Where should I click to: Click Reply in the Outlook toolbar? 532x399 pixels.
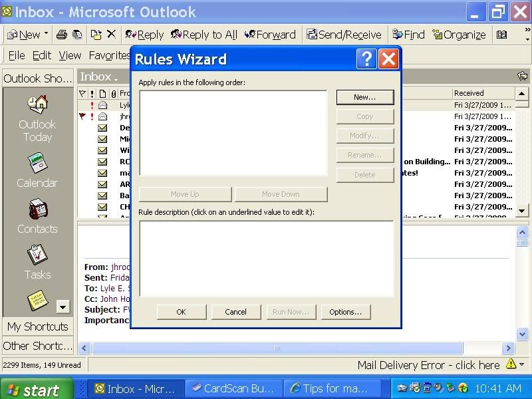pyautogui.click(x=144, y=35)
